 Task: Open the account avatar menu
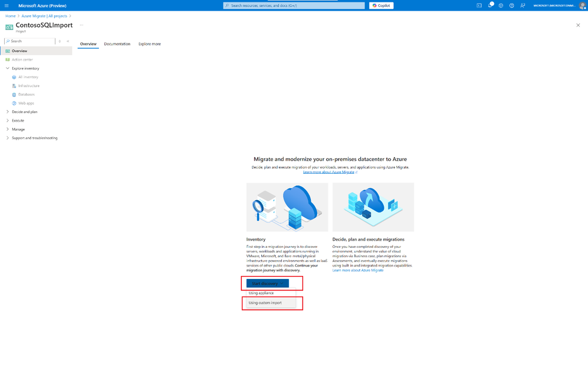pyautogui.click(x=583, y=5)
